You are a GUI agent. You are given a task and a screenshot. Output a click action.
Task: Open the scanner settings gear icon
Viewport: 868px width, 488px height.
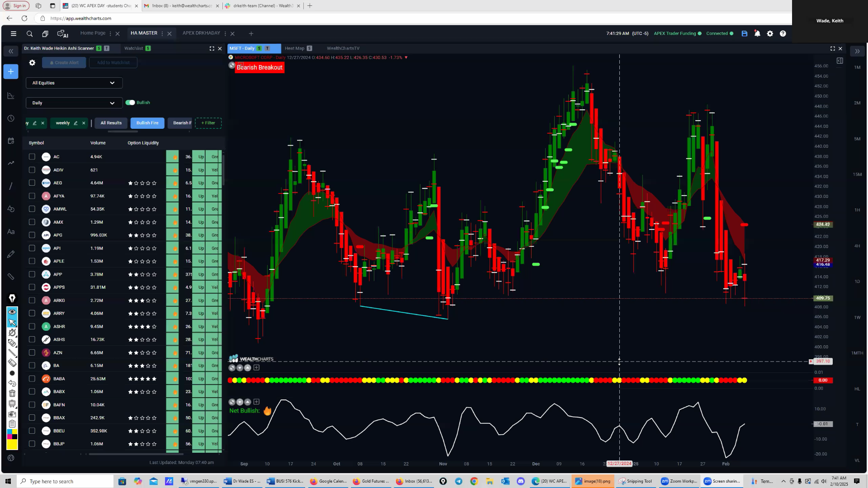(32, 63)
